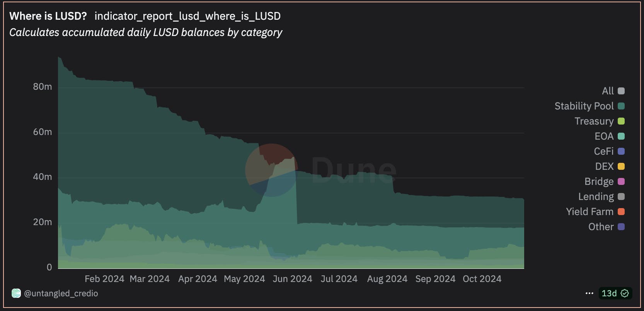Image resolution: width=644 pixels, height=311 pixels.
Task: Toggle CeFi series label
Action: [604, 151]
